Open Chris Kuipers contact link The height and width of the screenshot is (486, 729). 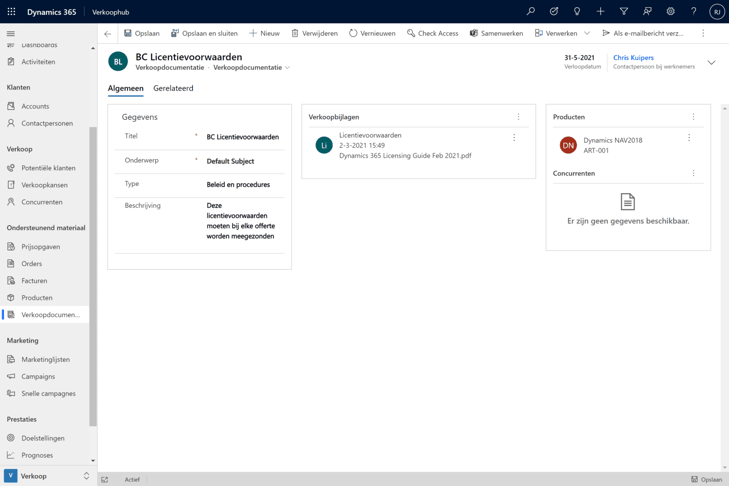633,58
